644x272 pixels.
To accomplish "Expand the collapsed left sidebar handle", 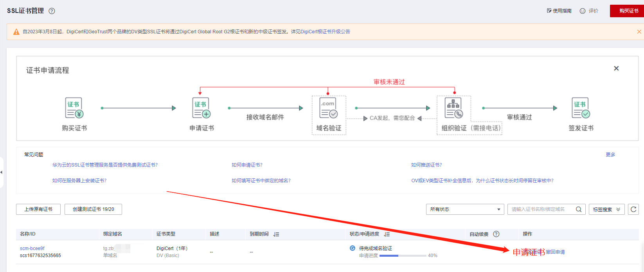I will [2, 172].
